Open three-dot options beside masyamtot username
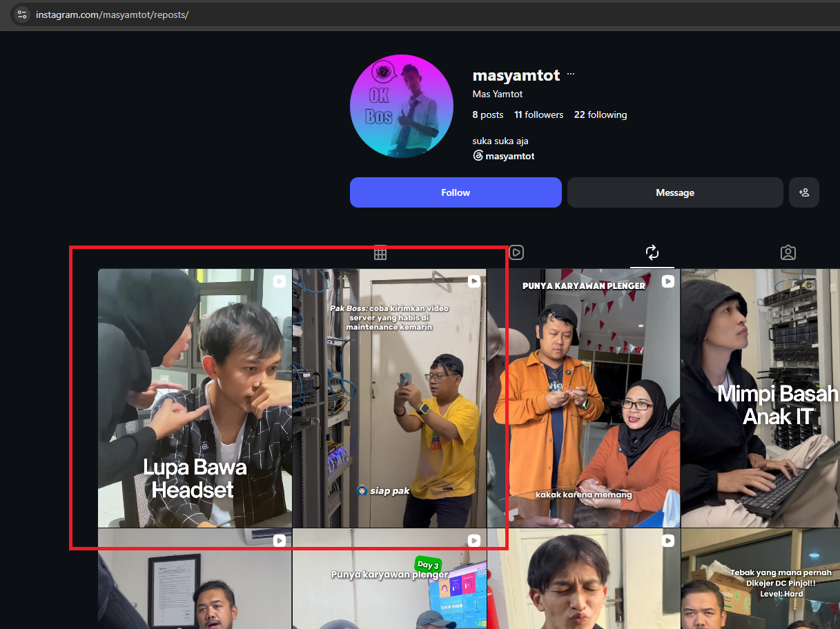The width and height of the screenshot is (840, 629). [x=571, y=74]
